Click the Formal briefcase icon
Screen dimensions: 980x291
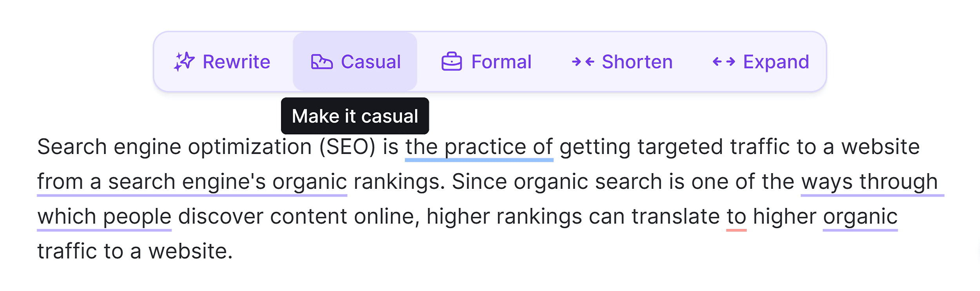click(x=452, y=62)
